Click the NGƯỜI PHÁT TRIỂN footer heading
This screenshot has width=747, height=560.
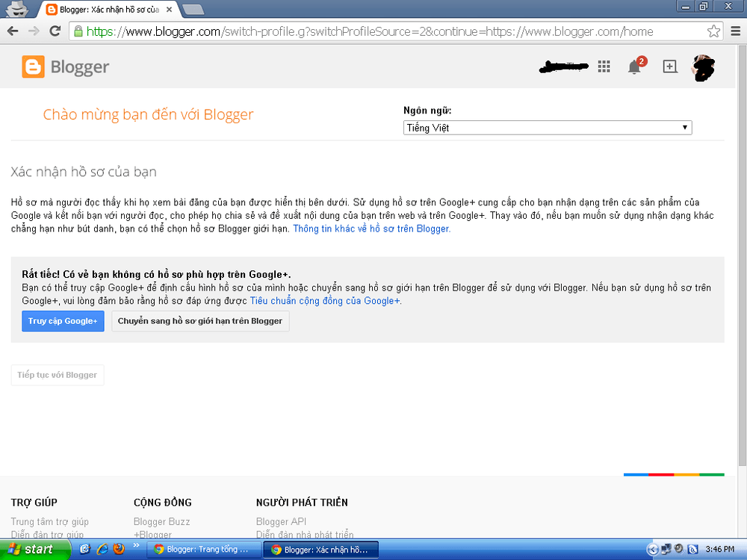pos(302,503)
